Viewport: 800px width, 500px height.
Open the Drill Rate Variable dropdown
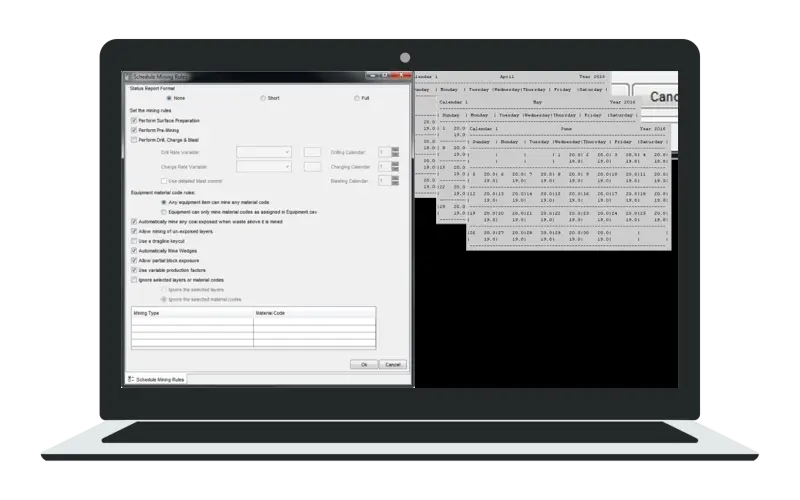(x=264, y=152)
